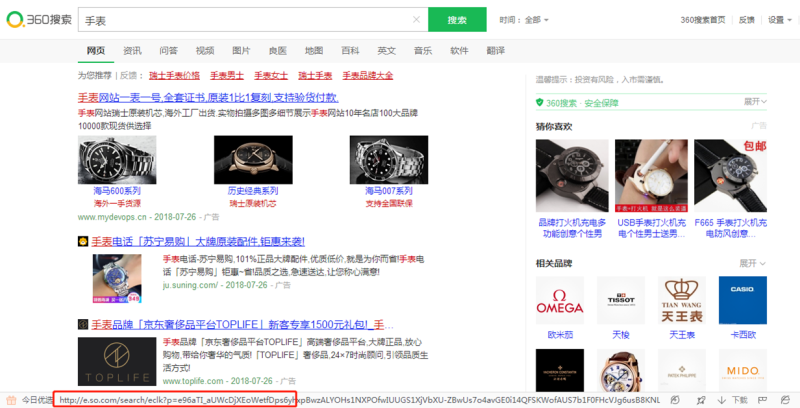Click the 360搜索 logo
Screen dimensions: 800x408
pos(39,20)
